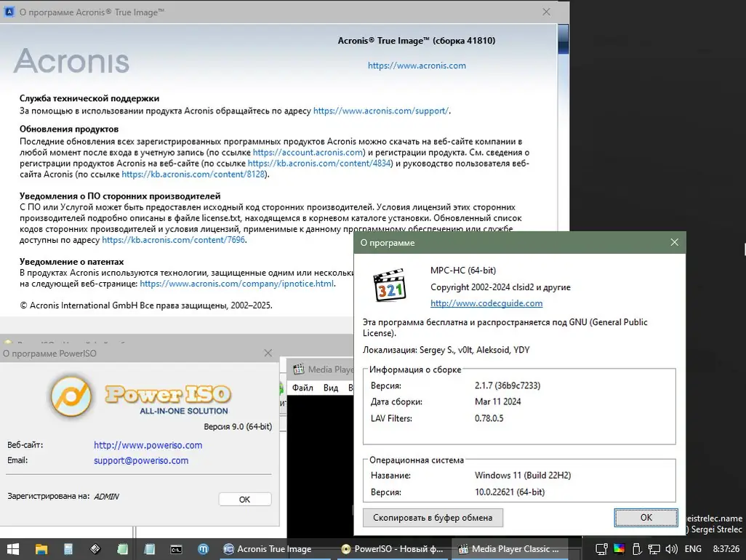Viewport: 746px width, 560px height.
Task: Click the MPC-HC version value '2.1.7 (36b9c7233)'
Action: (508, 385)
